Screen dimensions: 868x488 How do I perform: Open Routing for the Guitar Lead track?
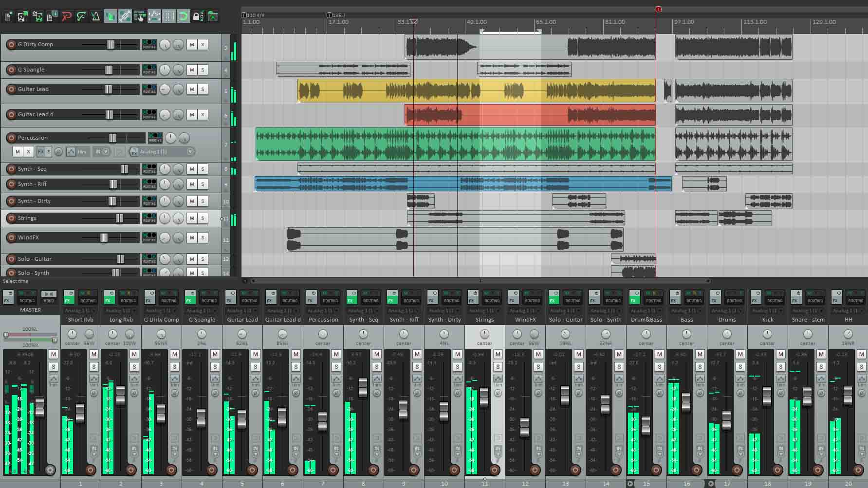149,90
